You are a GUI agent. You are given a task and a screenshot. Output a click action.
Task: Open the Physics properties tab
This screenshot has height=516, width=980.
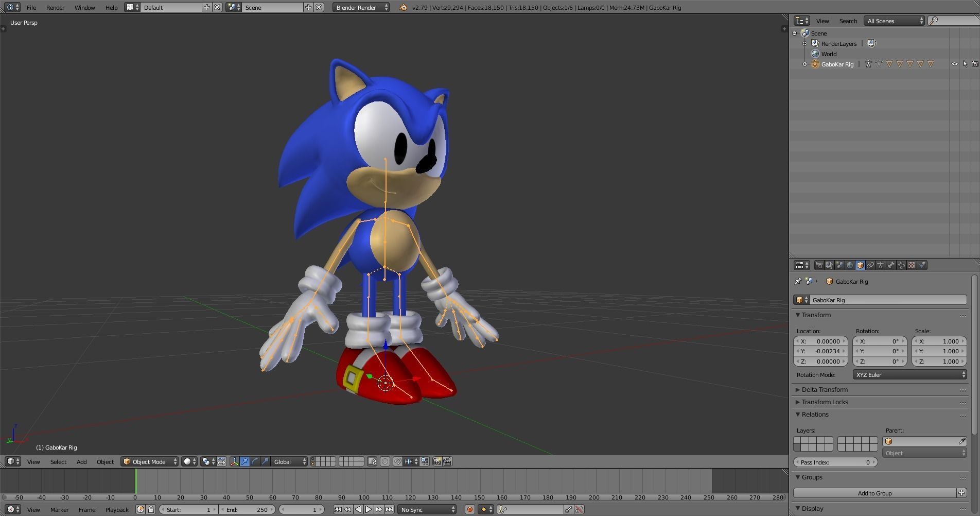[x=922, y=265]
